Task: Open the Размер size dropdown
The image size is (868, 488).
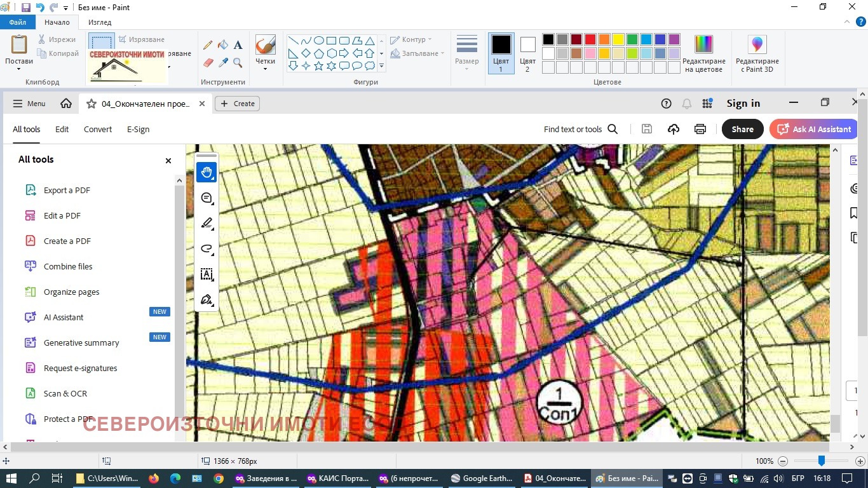Action: point(466,53)
